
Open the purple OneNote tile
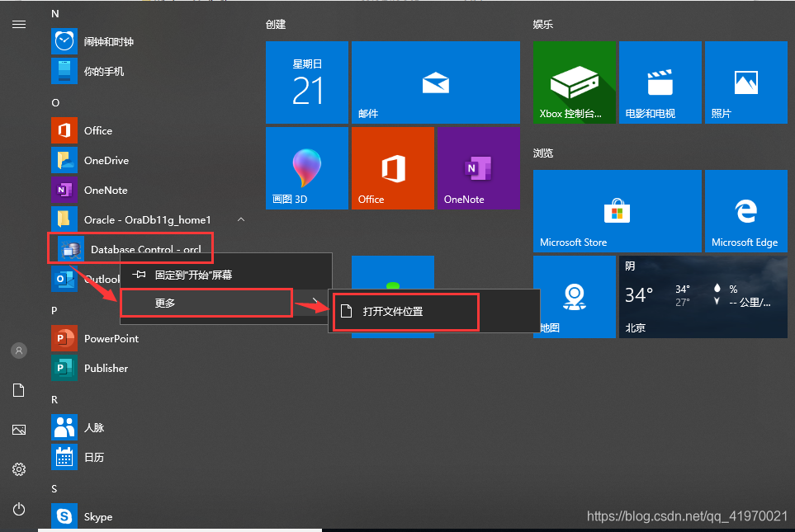tap(479, 168)
